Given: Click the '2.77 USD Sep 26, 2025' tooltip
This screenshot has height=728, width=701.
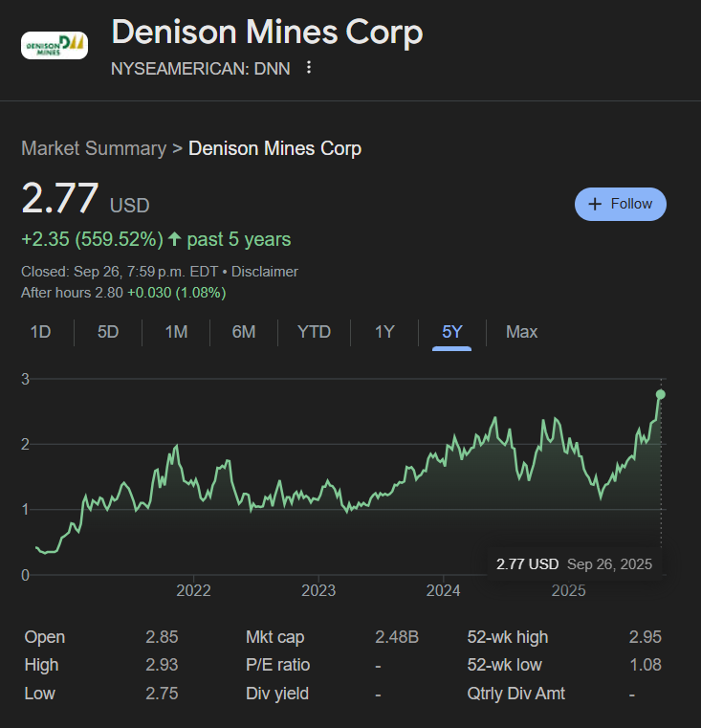Looking at the screenshot, I should click(x=574, y=564).
